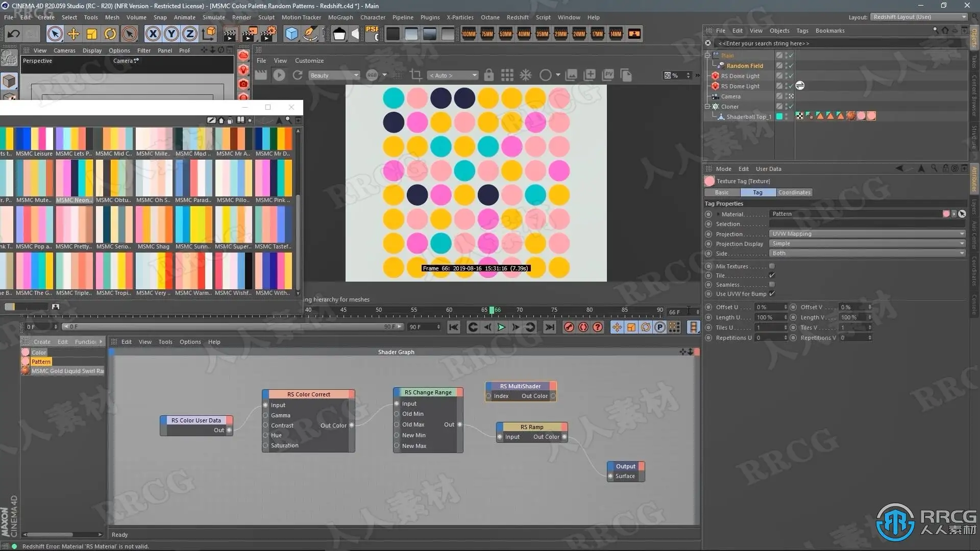
Task: Open the MoGraph menu
Action: coord(340,17)
